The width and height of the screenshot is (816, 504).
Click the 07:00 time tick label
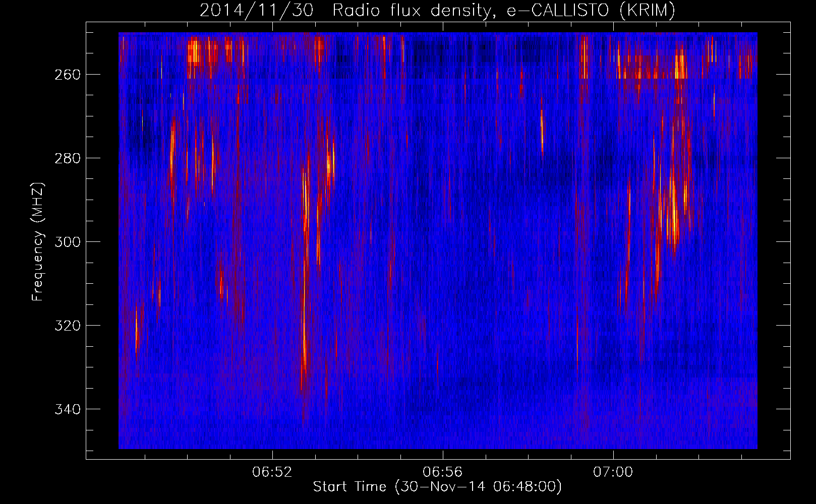[x=613, y=472]
